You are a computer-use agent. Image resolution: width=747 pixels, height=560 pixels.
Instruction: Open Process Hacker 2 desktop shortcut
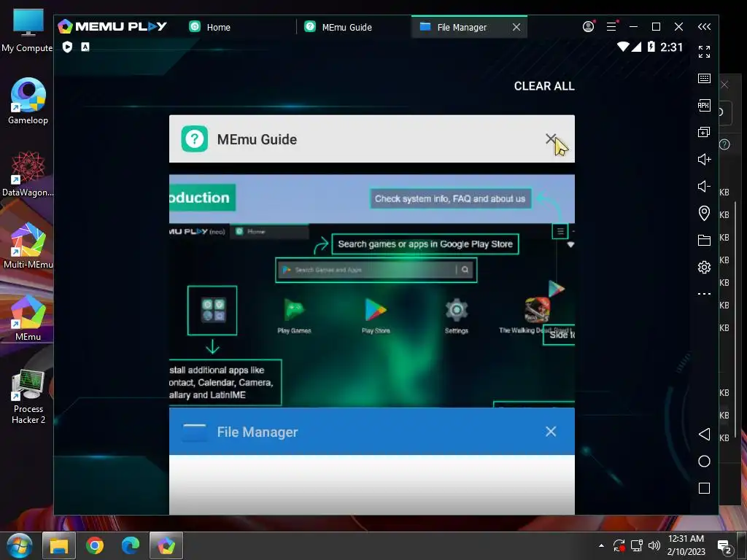tap(28, 396)
